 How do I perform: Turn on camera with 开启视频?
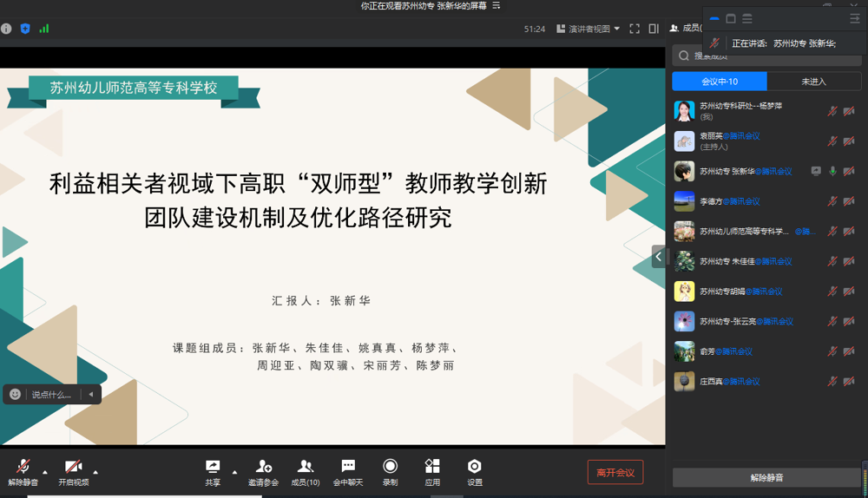tap(73, 468)
